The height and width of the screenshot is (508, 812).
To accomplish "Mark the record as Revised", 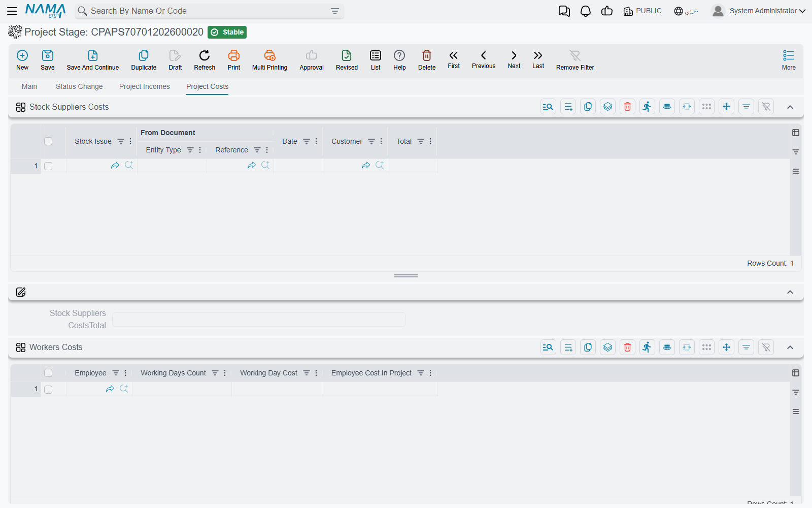I will click(x=347, y=60).
